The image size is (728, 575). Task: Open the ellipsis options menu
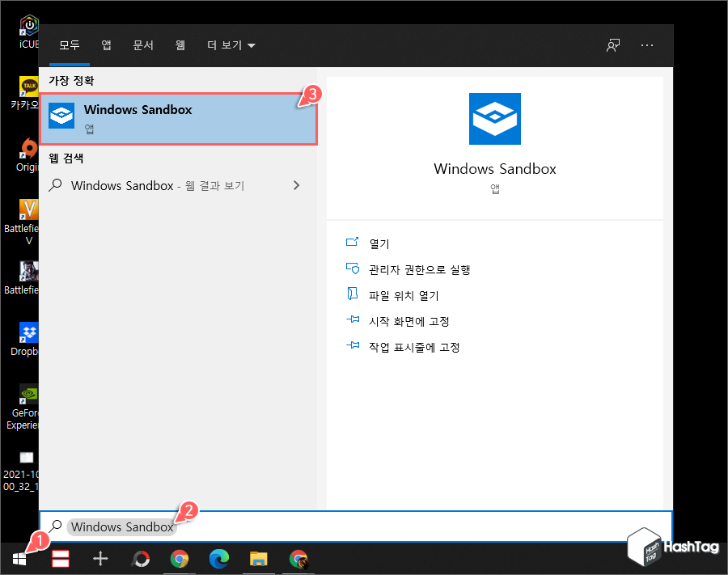tap(647, 45)
